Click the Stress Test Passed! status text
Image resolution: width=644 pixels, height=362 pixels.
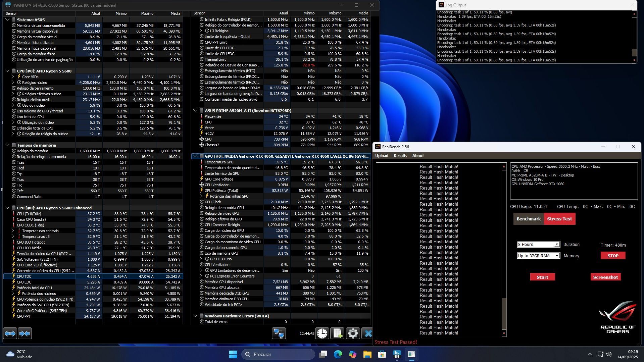396,342
